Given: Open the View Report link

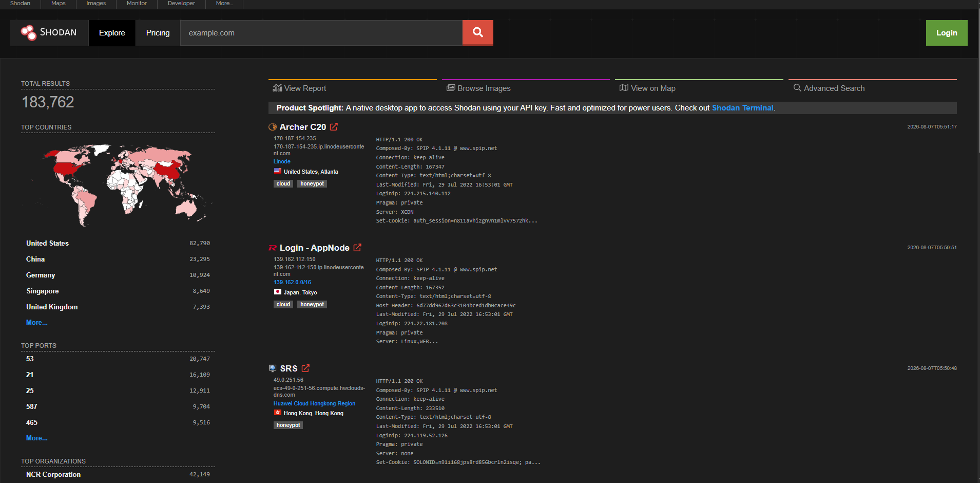Looking at the screenshot, I should tap(305, 88).
